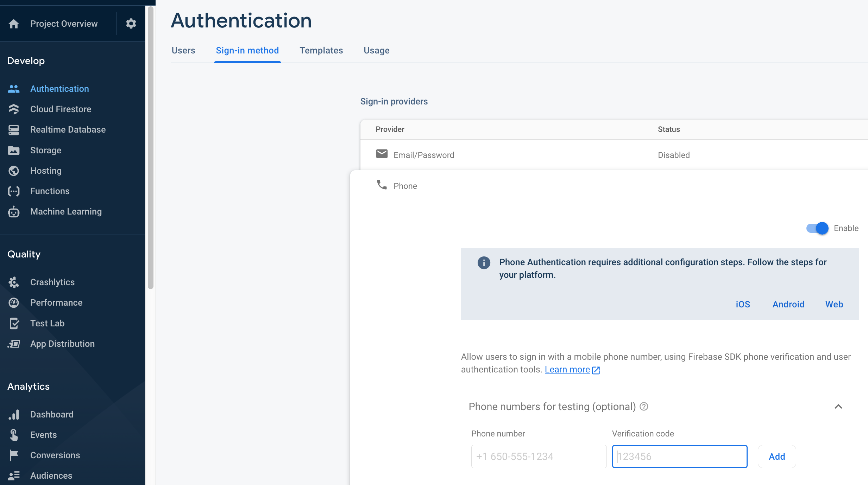Click the sidebar vertical scrollbar

(x=151, y=148)
